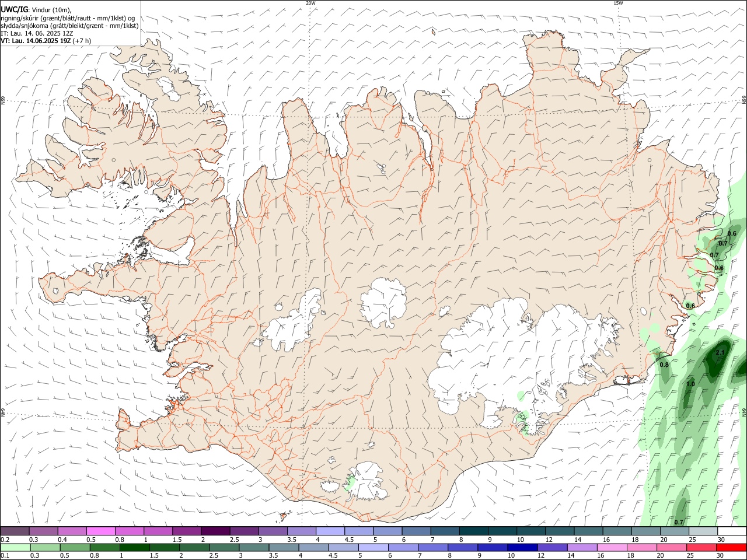Click the palest green swatch labeled 0.1

tap(15, 548)
